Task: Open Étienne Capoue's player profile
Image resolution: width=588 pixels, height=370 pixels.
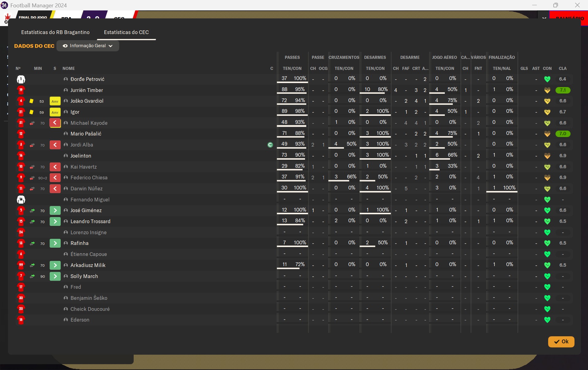Action: [x=89, y=254]
